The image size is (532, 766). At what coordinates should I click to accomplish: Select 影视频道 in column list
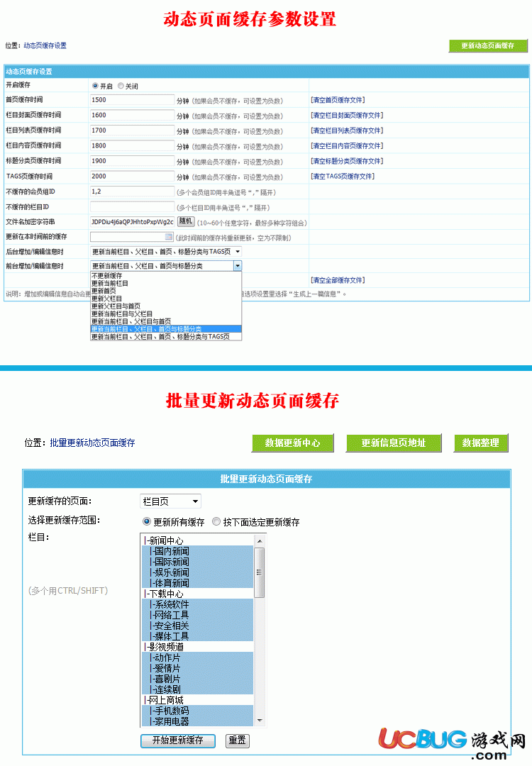pyautogui.click(x=197, y=647)
